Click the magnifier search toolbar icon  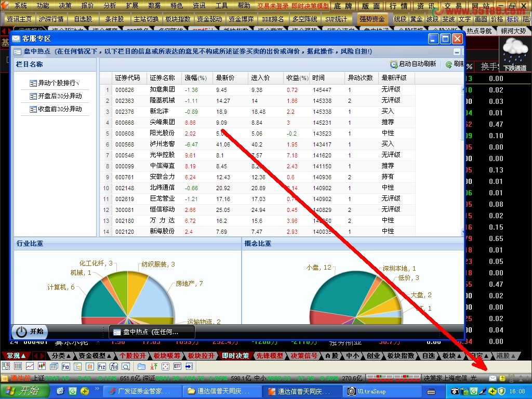tap(126, 366)
